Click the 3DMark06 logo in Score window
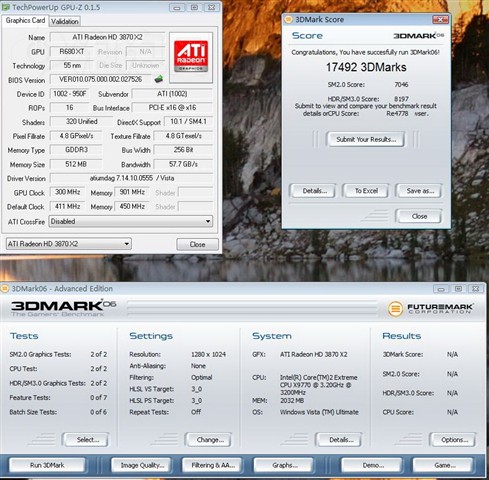 tap(418, 36)
